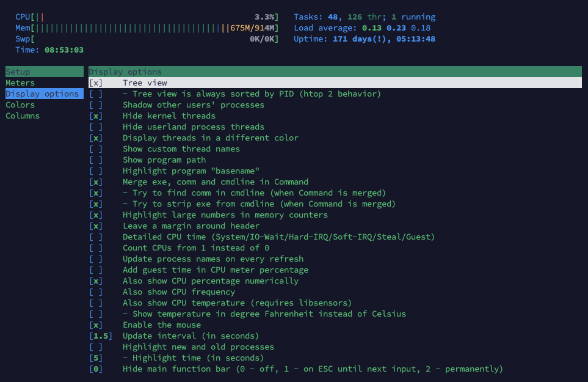The image size is (588, 382).
Task: Uncheck Hide kernel threads
Action: click(x=96, y=116)
